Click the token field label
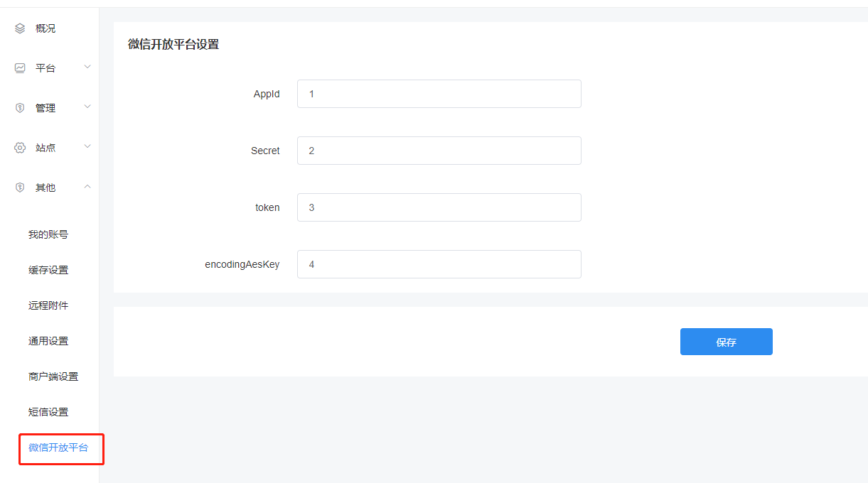Viewport: 868px width, 483px height. tap(268, 207)
